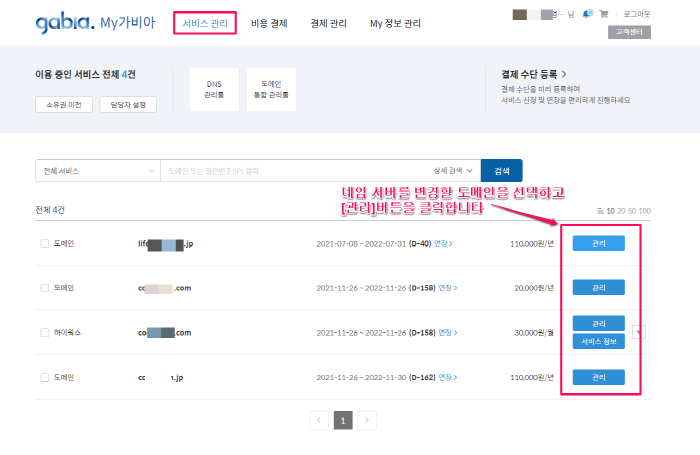Select page 1 in pagination
Viewport: 700px width, 455px height.
(343, 420)
